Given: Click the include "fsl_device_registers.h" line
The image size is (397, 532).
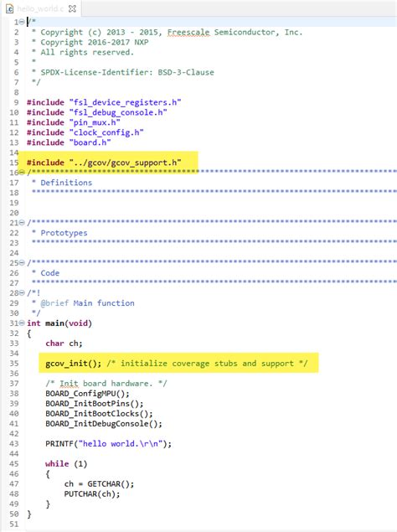Looking at the screenshot, I should click(x=104, y=102).
